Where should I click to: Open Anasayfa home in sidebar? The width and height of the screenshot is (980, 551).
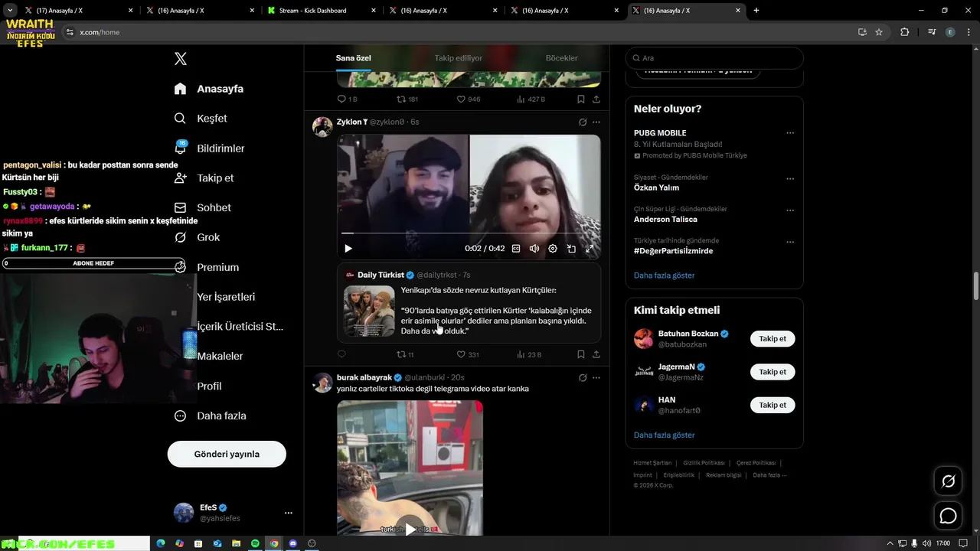tap(208, 89)
